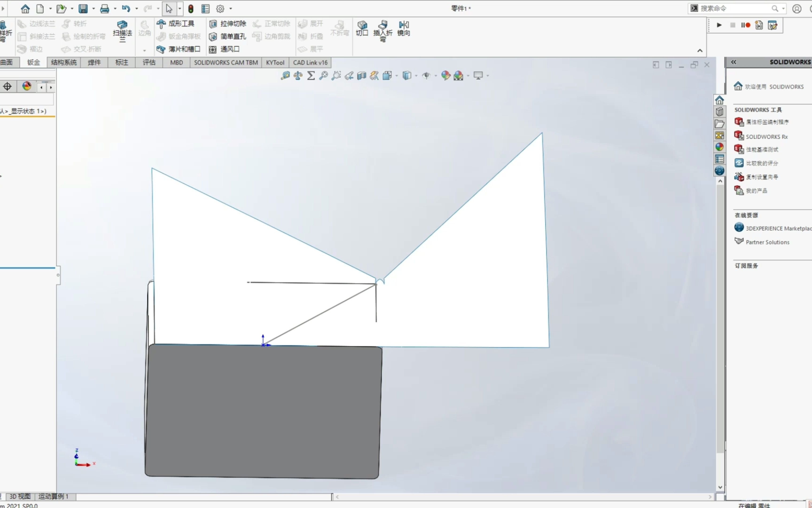Open SOLIDWORKS Rx tool link

[x=761, y=136]
